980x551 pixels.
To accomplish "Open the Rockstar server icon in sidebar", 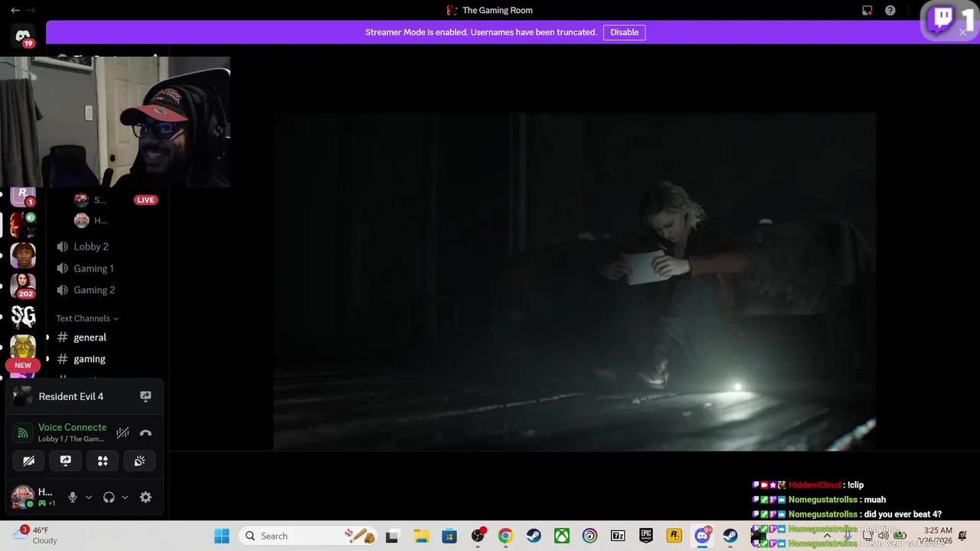I will pos(23,196).
